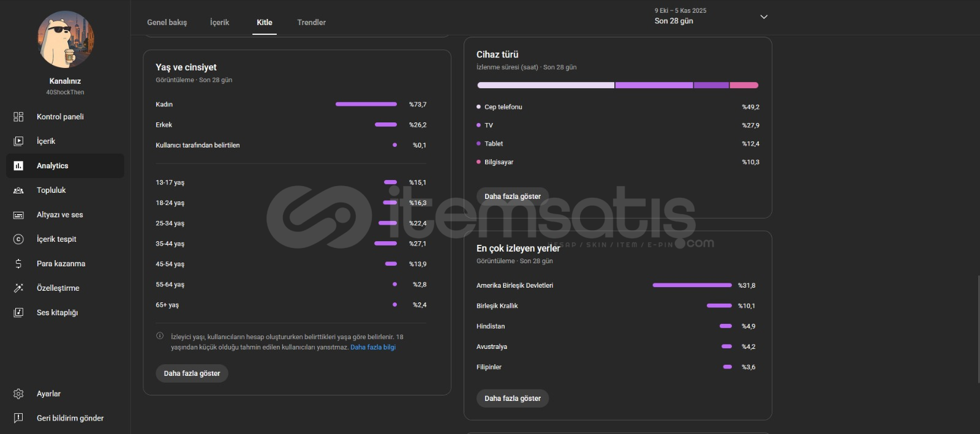Viewport: 980px width, 434px height.
Task: Select the Analytics chart icon
Action: click(18, 166)
